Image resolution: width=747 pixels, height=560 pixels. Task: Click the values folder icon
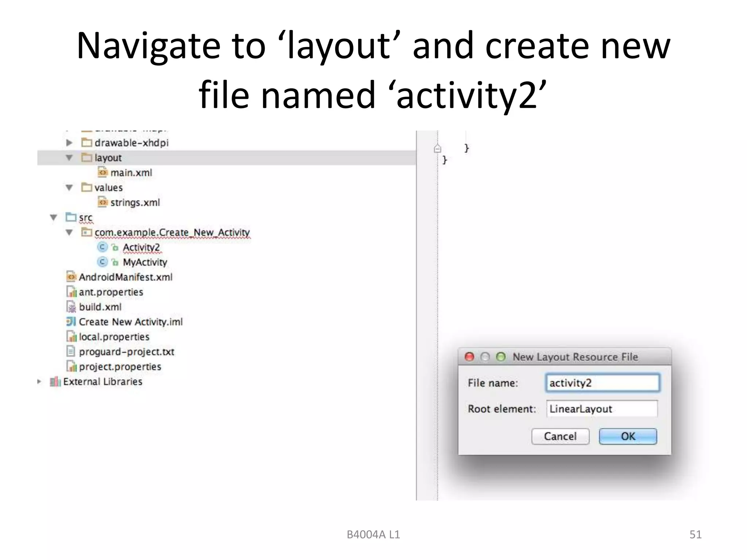(x=87, y=187)
